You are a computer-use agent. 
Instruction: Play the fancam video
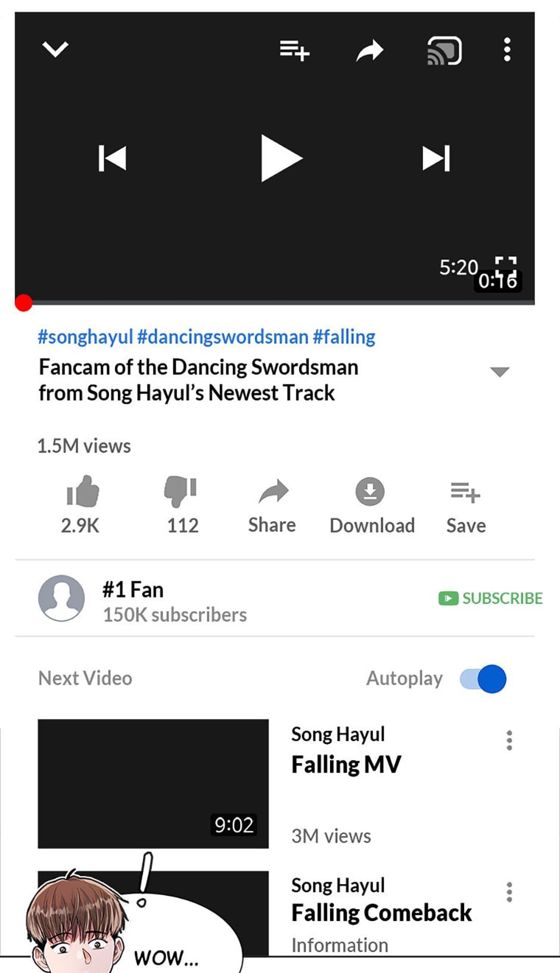[x=281, y=159]
